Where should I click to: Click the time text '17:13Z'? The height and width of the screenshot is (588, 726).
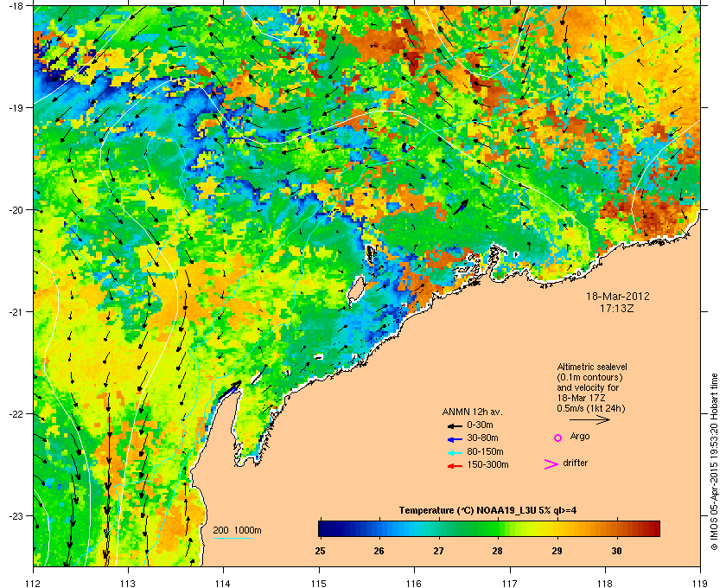(x=618, y=308)
